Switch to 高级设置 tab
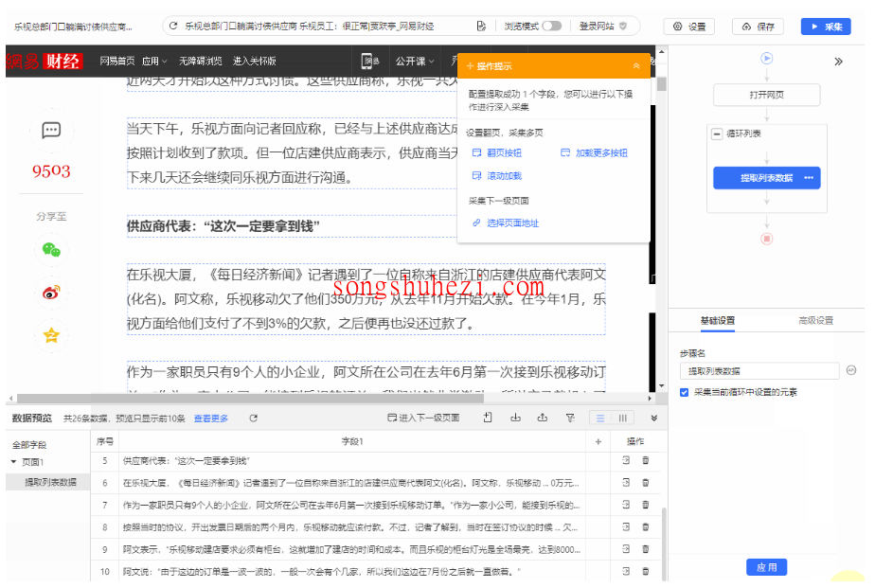This screenshot has width=875, height=588. click(816, 321)
